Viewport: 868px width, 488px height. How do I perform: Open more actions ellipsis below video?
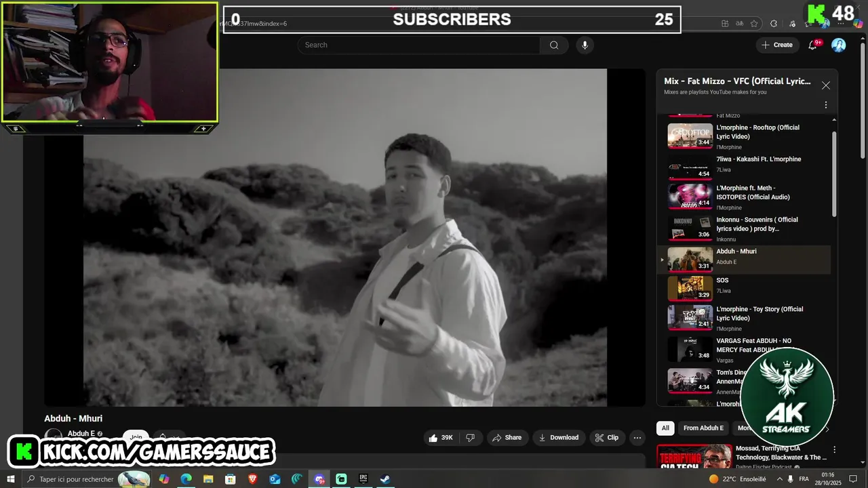tap(637, 438)
